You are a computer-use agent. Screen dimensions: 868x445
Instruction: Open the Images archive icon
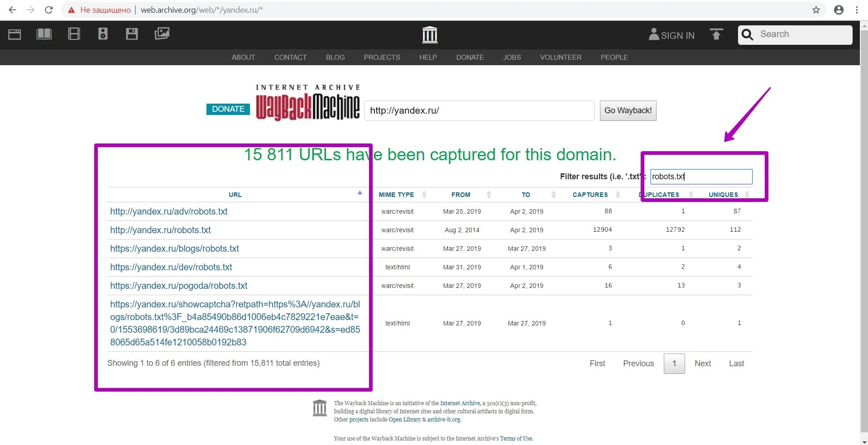click(x=162, y=33)
